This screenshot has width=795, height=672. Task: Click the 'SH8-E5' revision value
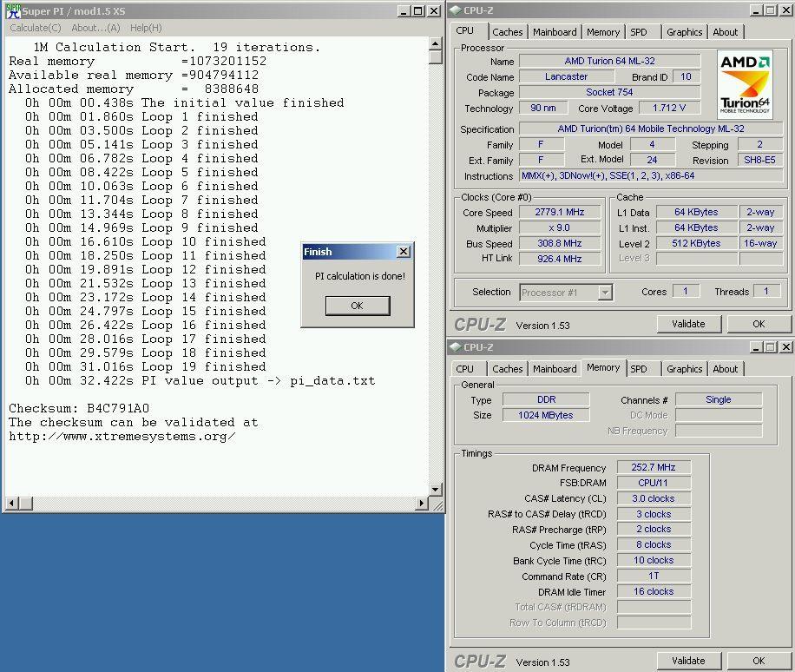[x=759, y=161]
